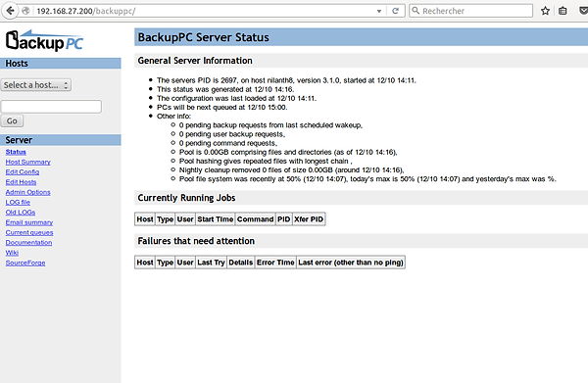Click the browser back arrow button
Image resolution: width=588 pixels, height=383 pixels.
(x=10, y=11)
